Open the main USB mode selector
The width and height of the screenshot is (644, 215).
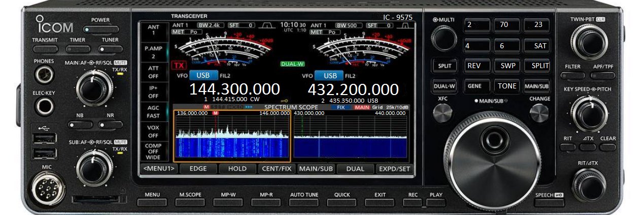(x=204, y=76)
